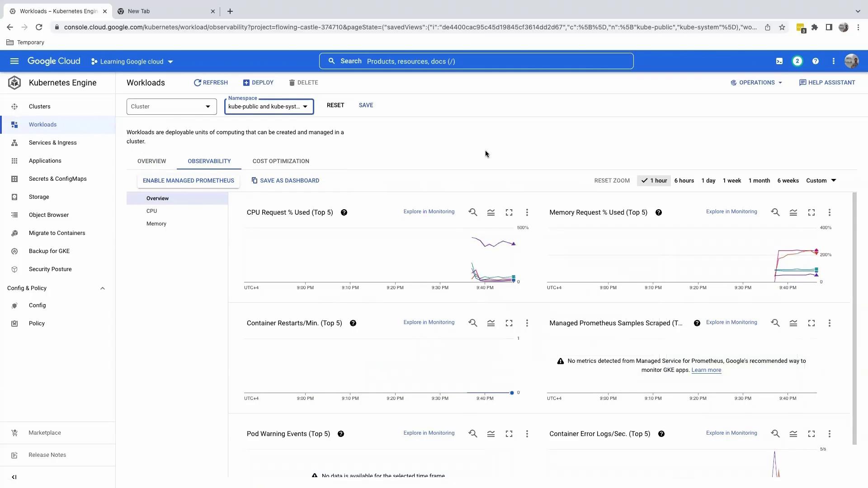Open Cloud Shell terminal icon

[779, 61]
